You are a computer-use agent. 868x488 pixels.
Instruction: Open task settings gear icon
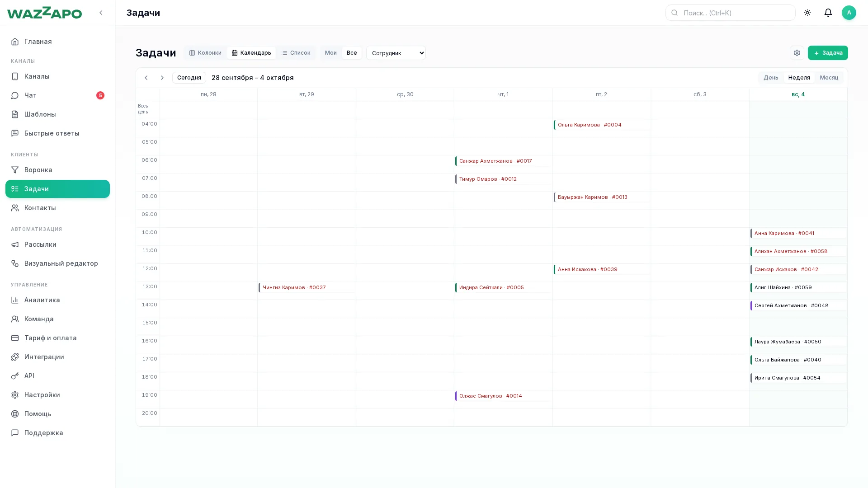click(797, 53)
